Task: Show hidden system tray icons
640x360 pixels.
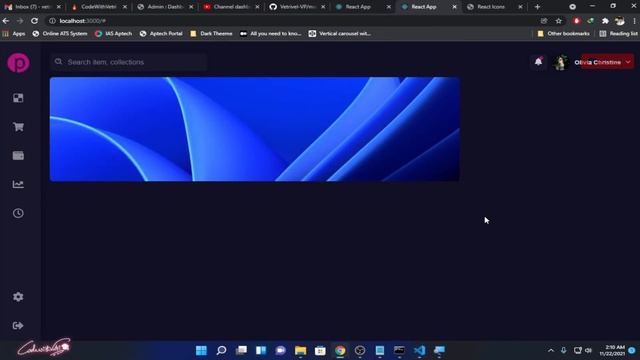Action: 551,350
